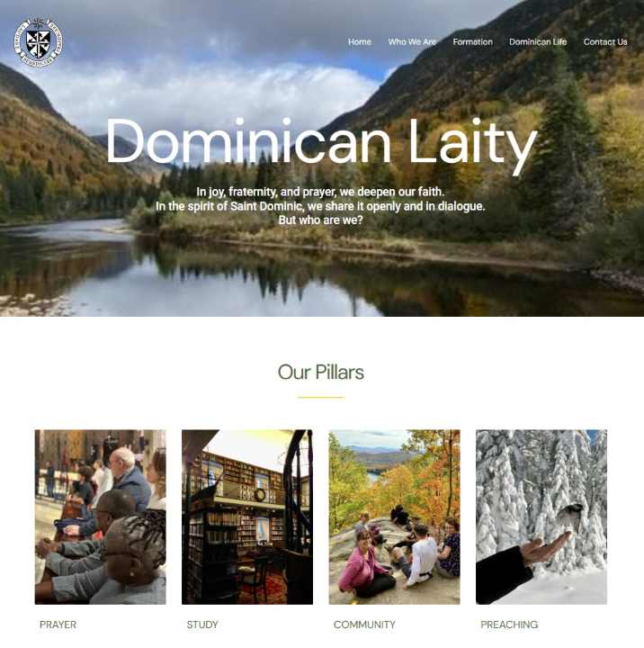Open the Contact Us page
This screenshot has width=644, height=648.
(x=605, y=41)
